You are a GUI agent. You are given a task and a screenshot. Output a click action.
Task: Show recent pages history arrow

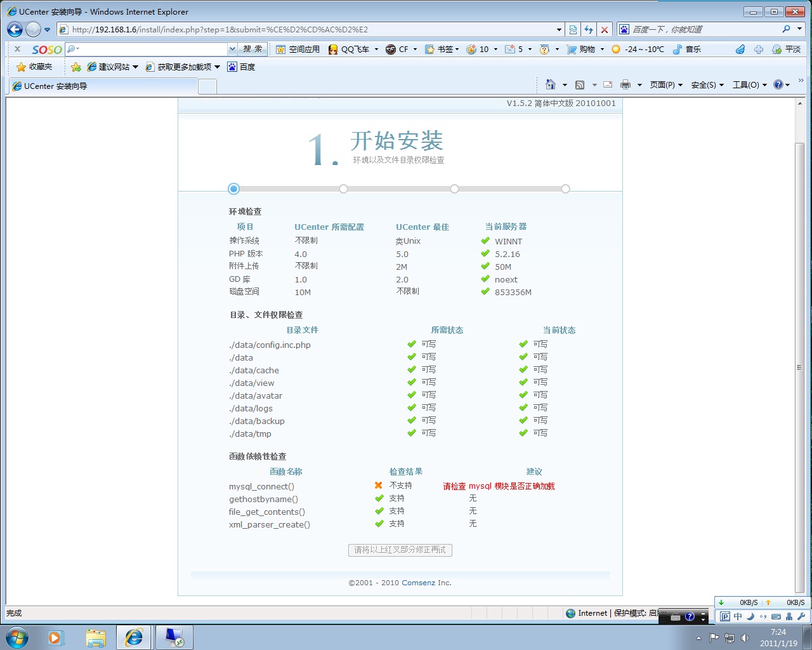tap(47, 29)
